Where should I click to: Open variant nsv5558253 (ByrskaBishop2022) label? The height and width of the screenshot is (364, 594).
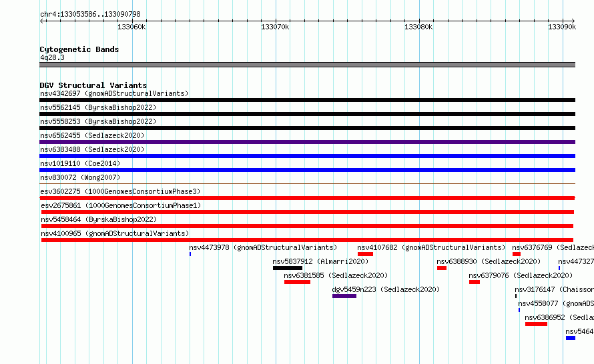pyautogui.click(x=98, y=121)
